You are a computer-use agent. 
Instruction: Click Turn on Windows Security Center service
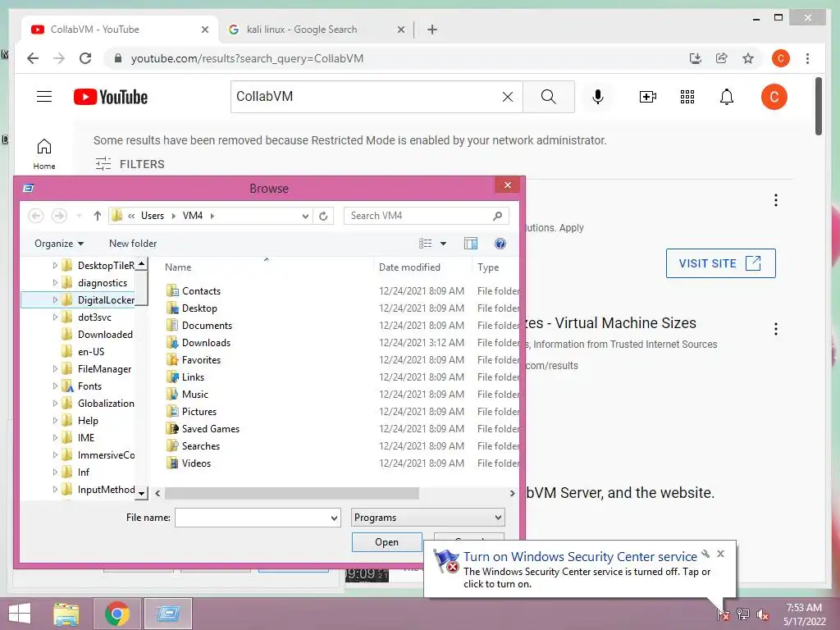[x=580, y=557]
